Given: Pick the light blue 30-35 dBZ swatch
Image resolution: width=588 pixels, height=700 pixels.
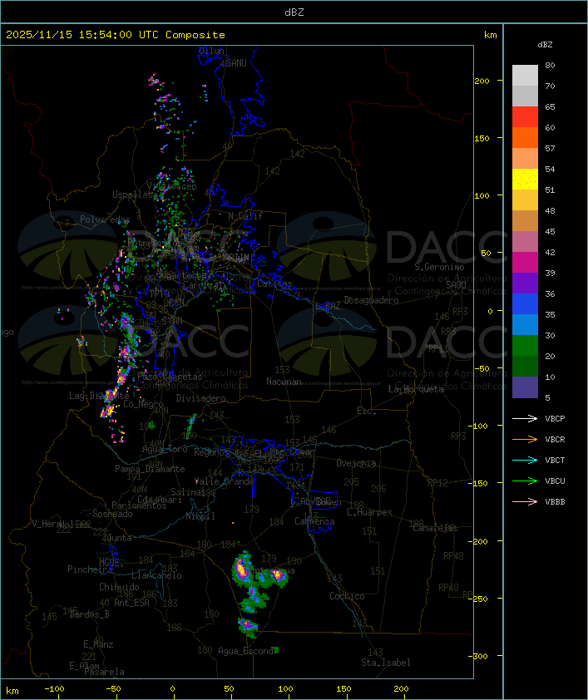Looking at the screenshot, I should pyautogui.click(x=525, y=324).
